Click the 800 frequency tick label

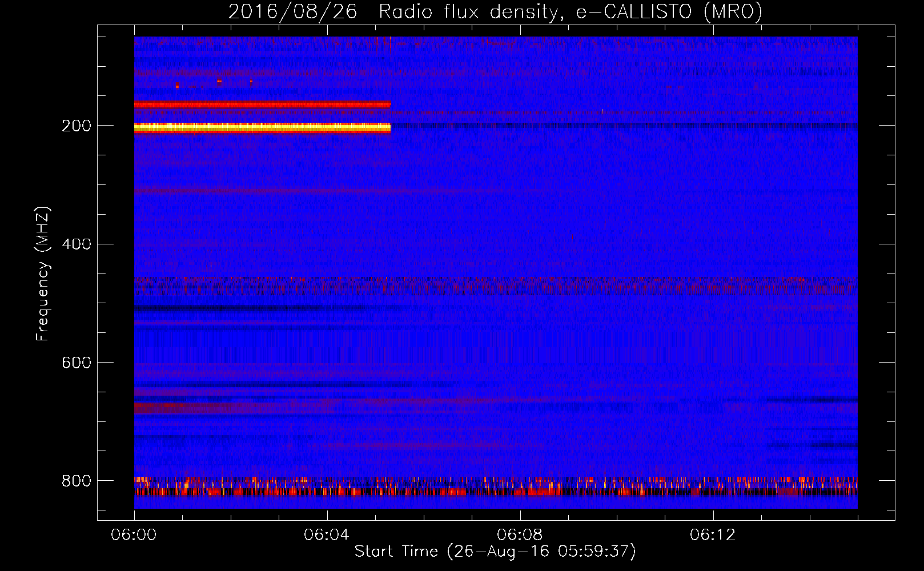77,481
